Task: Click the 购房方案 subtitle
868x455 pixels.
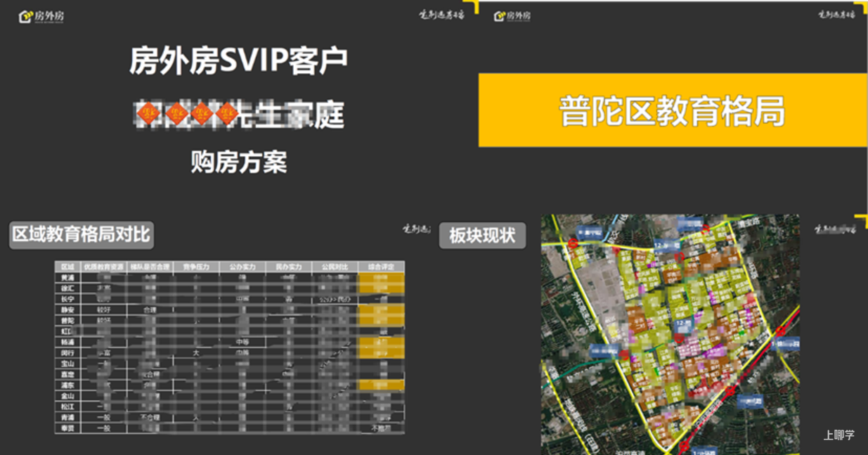Action: click(239, 163)
